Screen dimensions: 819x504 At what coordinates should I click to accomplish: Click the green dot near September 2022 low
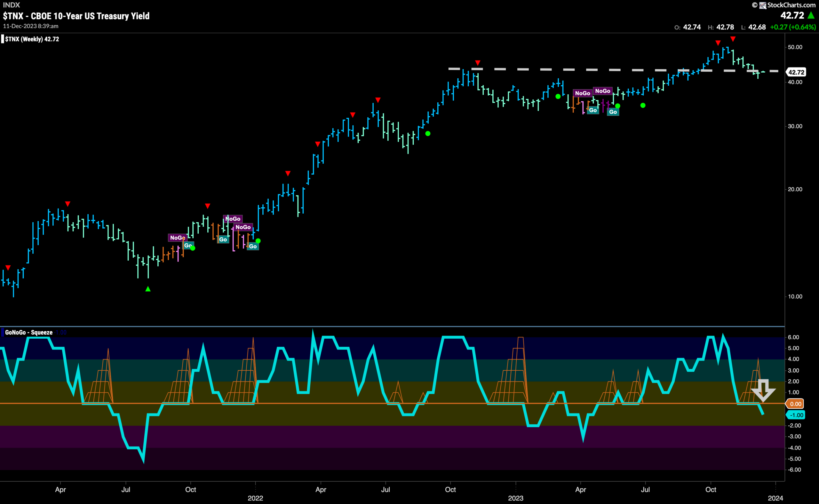tap(428, 134)
